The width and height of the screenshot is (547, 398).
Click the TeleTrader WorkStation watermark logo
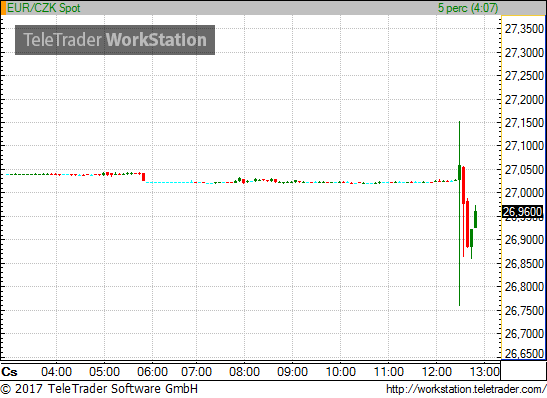pos(115,40)
